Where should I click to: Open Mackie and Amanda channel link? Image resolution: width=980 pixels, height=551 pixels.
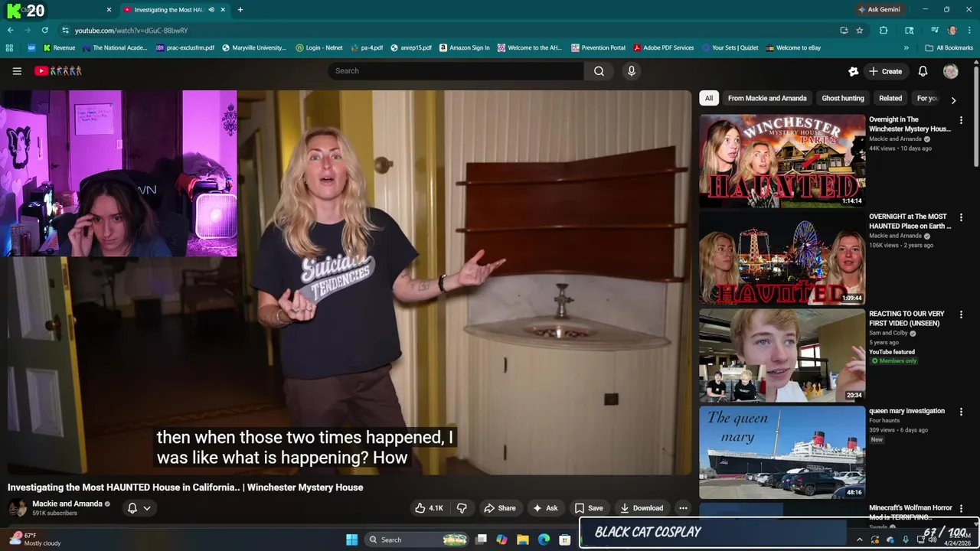(67, 504)
